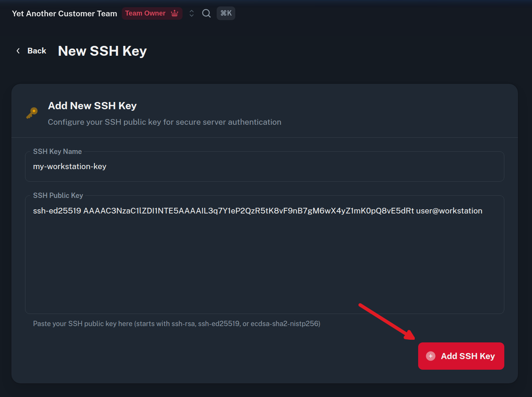Click the crown icon in Team Owner badge
The image size is (532, 397).
point(175,13)
